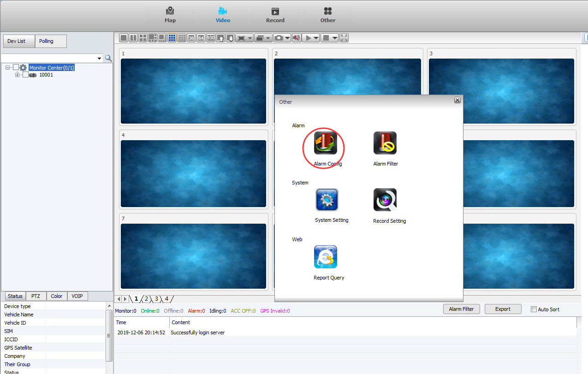Screen dimensions: 588x374
Task: Select video window 7
Action: pyautogui.click(x=194, y=252)
